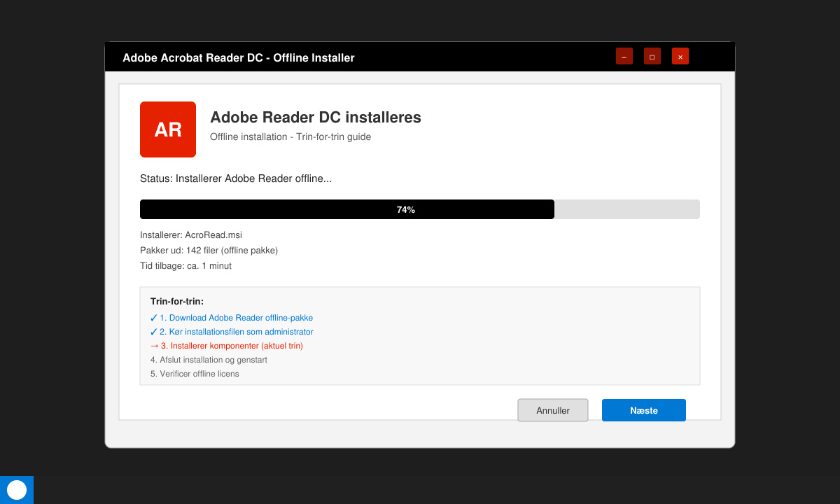Click step 4 Afslut installation og genstart

click(x=209, y=360)
